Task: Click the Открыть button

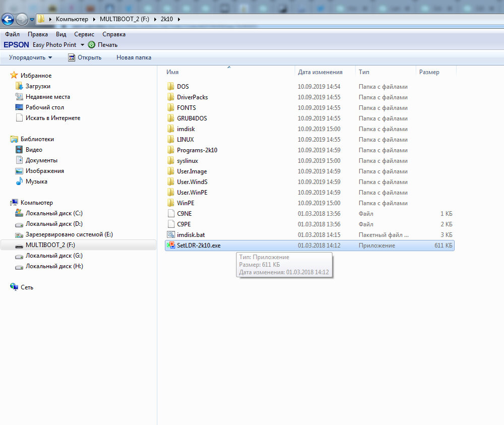Action: point(85,57)
